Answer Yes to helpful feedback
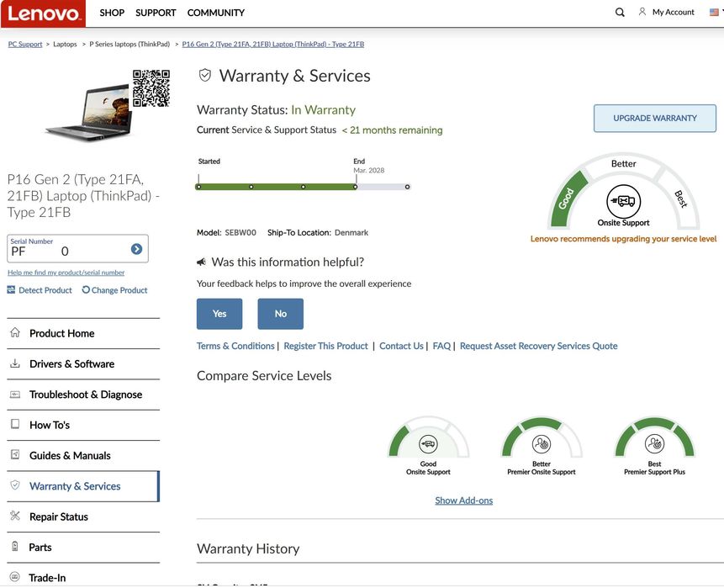Screen dimensions: 724x588 [219, 314]
